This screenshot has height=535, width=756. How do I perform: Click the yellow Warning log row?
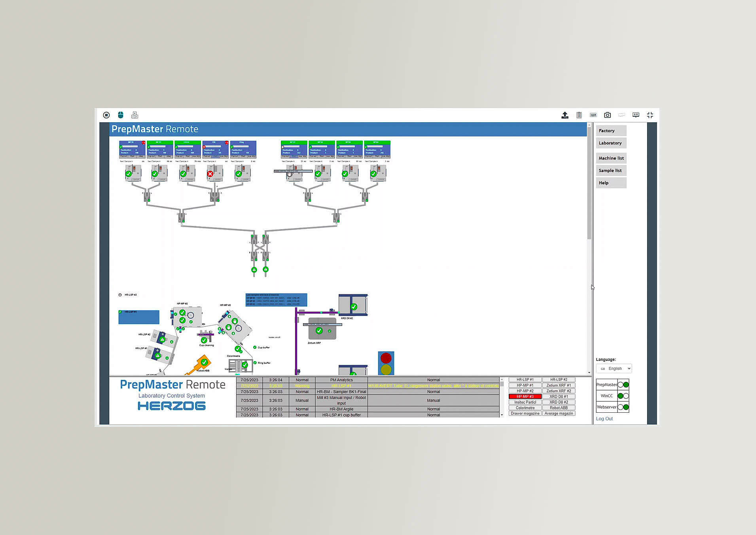point(368,386)
